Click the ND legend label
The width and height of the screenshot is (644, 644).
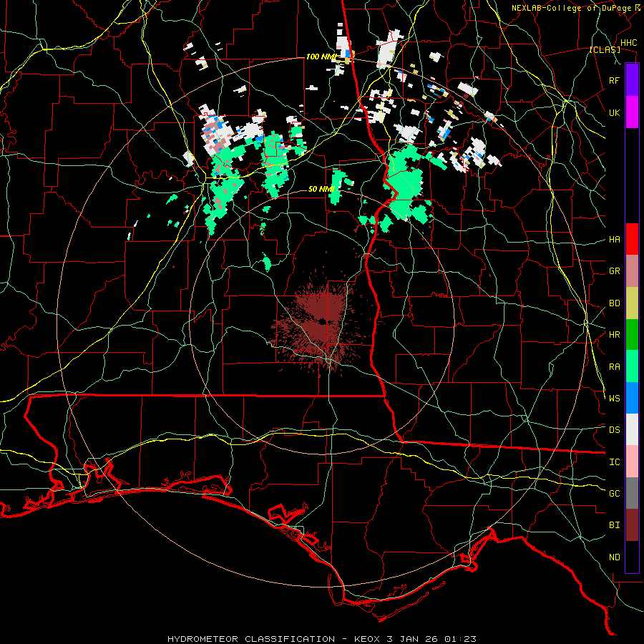point(615,557)
